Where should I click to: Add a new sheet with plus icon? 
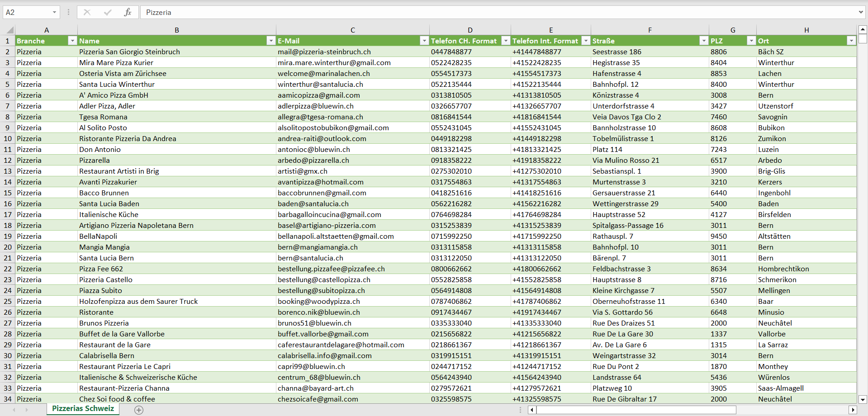[139, 410]
